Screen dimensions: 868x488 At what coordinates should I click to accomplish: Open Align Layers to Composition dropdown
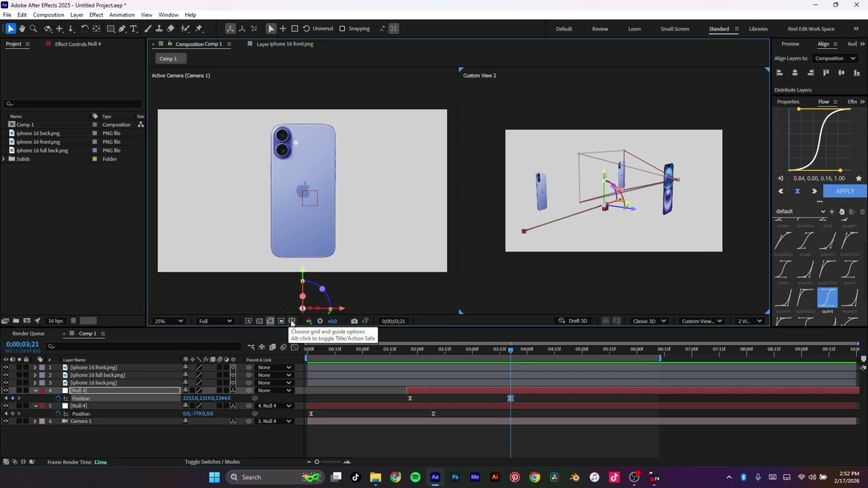[835, 58]
